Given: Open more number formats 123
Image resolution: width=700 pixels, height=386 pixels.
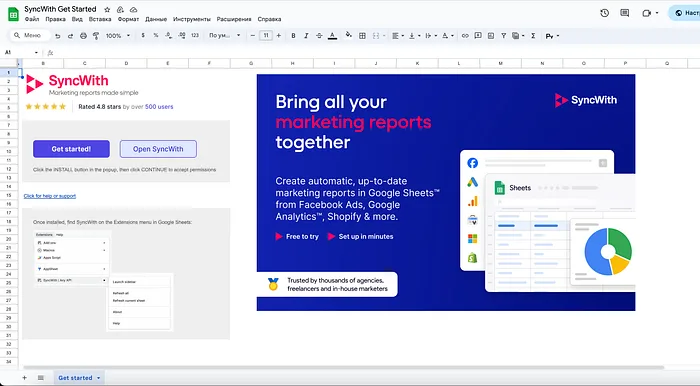Looking at the screenshot, I should [x=195, y=35].
